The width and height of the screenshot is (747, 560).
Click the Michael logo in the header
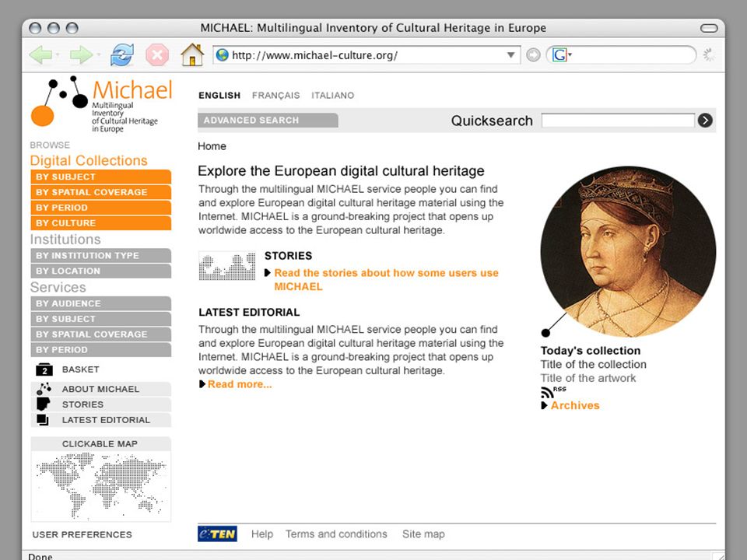click(101, 103)
